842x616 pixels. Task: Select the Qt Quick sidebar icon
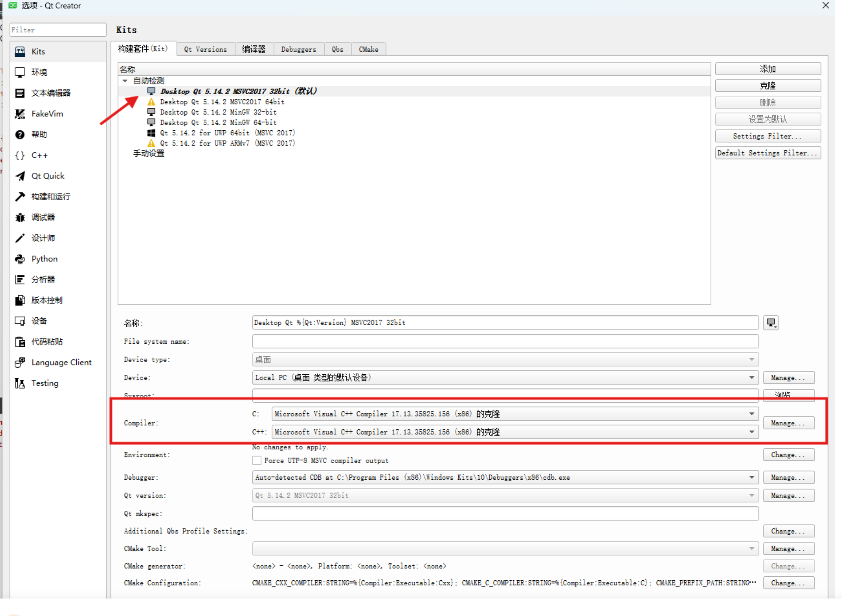point(20,176)
